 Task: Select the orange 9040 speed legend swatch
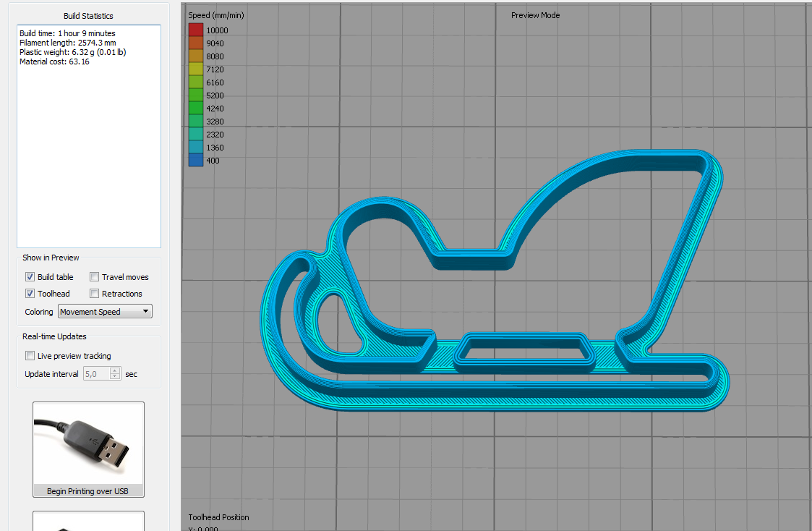(195, 43)
